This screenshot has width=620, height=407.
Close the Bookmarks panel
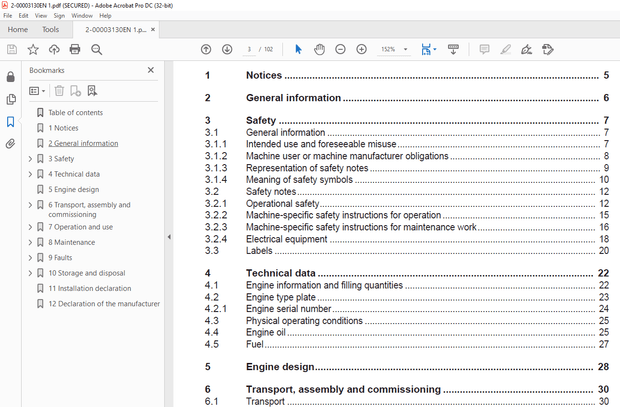click(151, 70)
